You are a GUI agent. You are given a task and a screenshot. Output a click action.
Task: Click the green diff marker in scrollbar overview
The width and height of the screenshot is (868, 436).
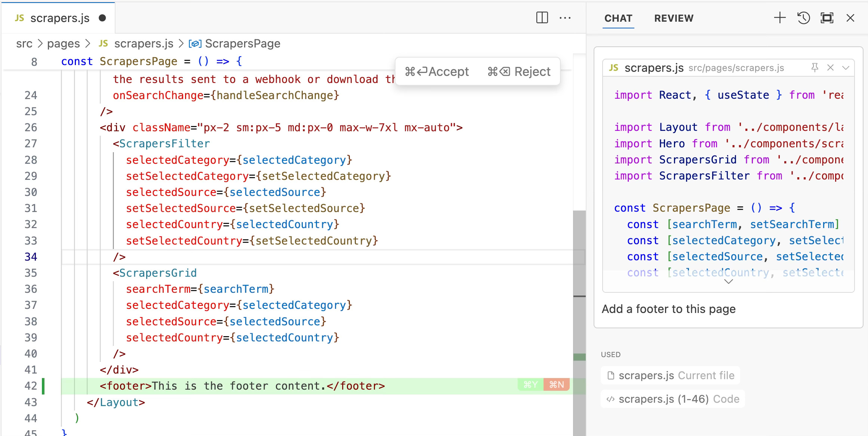coord(579,357)
